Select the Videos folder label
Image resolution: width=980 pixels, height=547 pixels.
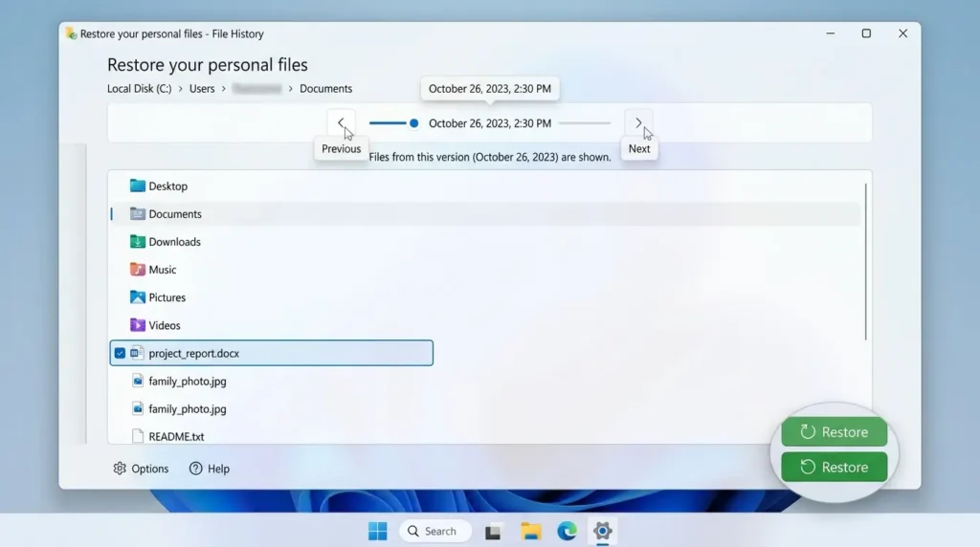(x=165, y=325)
